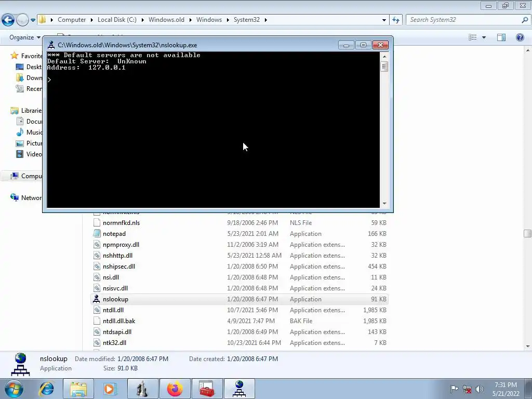The width and height of the screenshot is (532, 399).
Task: Select Pictures library in navigation pane
Action: coord(29,143)
